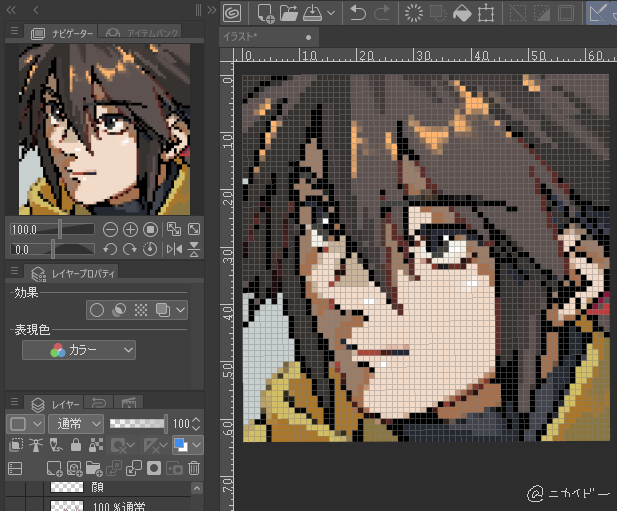Clear the selection contents icon

414,13
